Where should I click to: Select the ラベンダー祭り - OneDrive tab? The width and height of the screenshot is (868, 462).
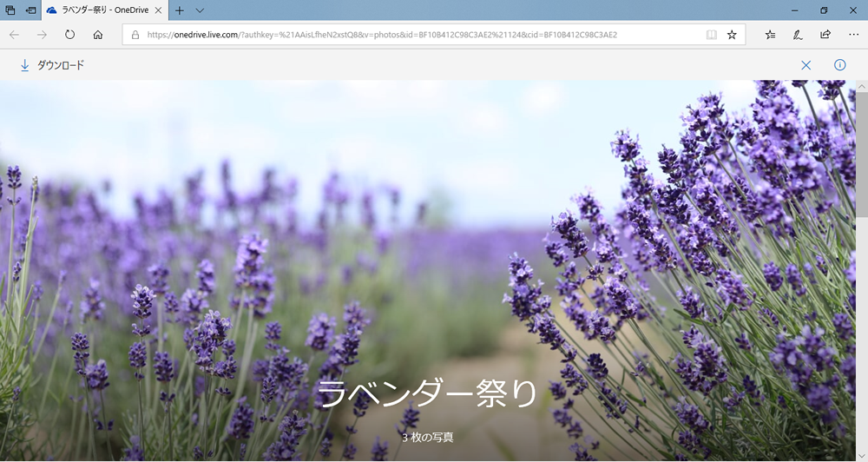pyautogui.click(x=104, y=10)
